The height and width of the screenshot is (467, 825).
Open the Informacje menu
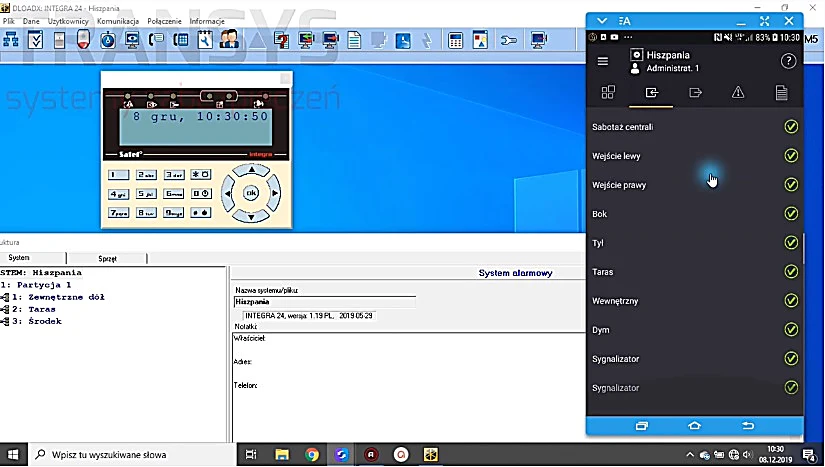(x=207, y=21)
